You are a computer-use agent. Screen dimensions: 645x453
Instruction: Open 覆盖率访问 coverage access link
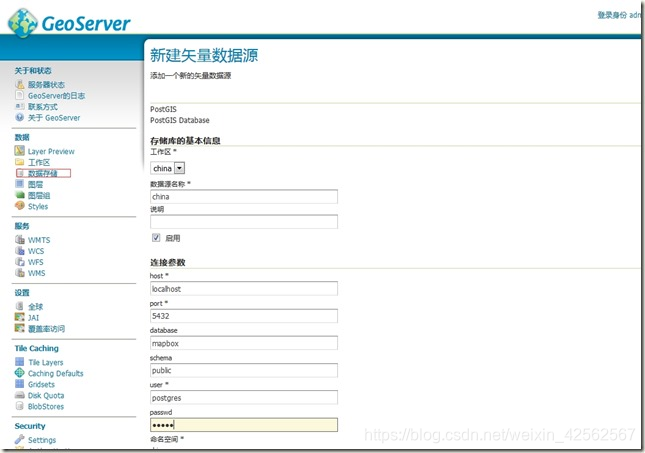(x=46, y=328)
